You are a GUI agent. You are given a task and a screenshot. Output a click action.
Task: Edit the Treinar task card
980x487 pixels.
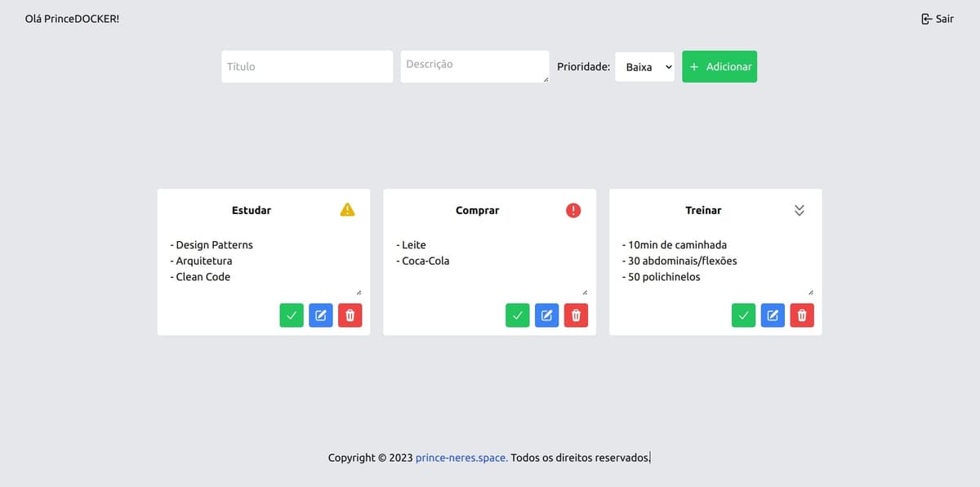click(x=773, y=315)
